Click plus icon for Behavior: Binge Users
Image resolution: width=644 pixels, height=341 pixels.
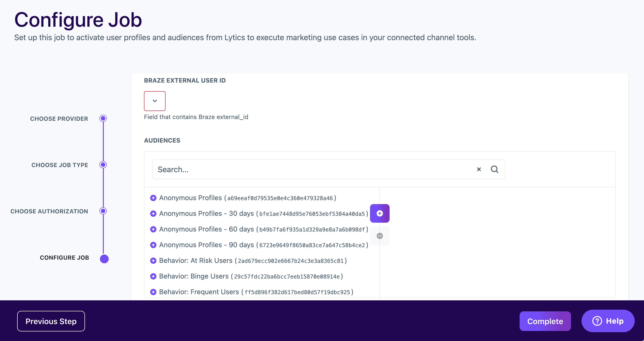[153, 276]
